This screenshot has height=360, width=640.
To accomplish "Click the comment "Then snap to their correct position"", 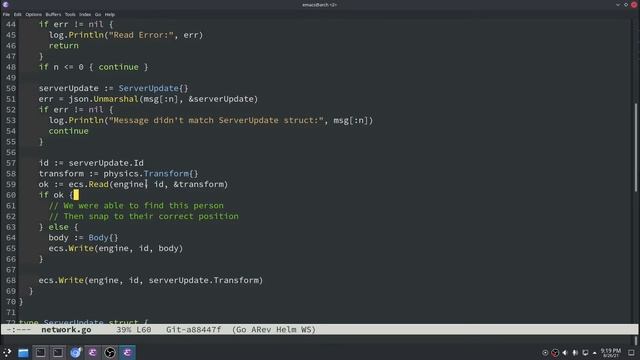I will tap(144, 216).
